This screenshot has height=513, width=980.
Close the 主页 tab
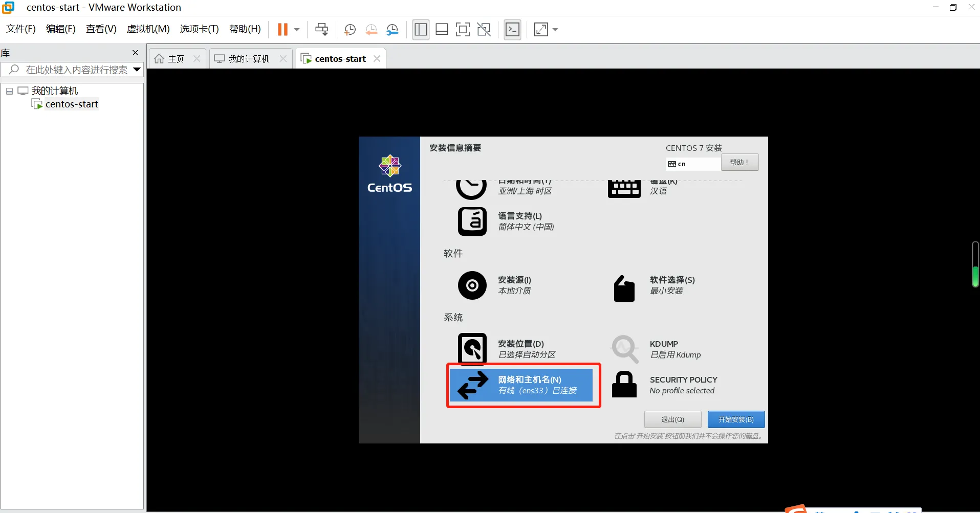click(197, 59)
